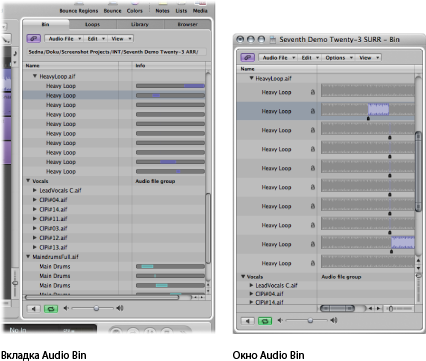This screenshot has height=361, width=426.
Task: Collapse the Vocals group in the Bin window
Action: (243, 276)
